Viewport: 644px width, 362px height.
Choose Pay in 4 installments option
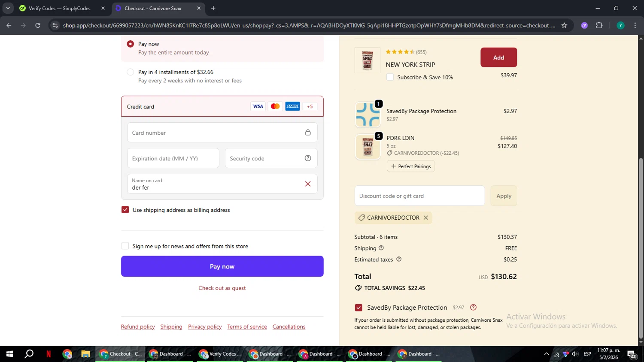131,72
